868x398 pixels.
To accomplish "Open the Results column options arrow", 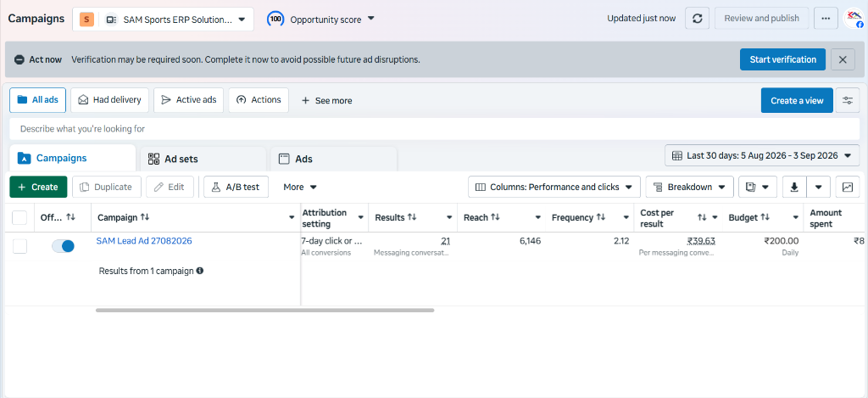I will (x=449, y=217).
